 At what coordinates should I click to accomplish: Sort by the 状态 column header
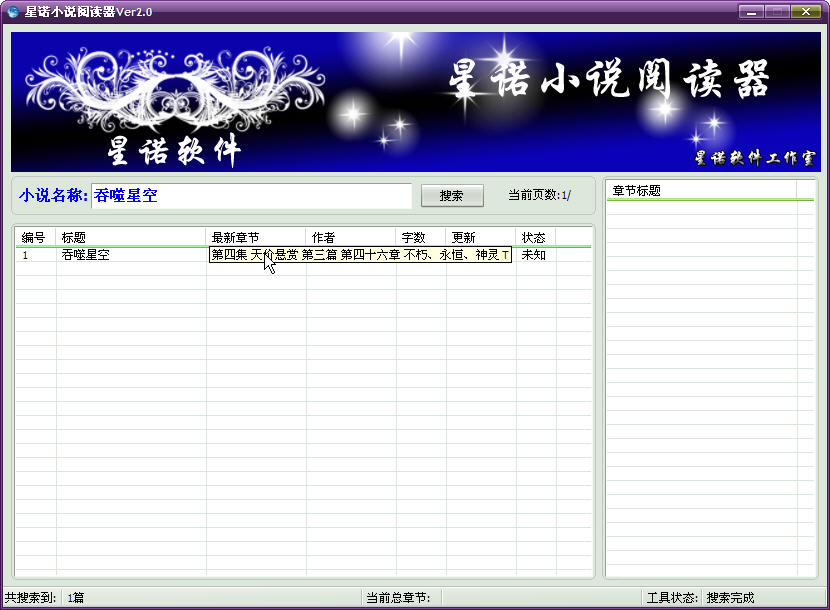tap(535, 238)
